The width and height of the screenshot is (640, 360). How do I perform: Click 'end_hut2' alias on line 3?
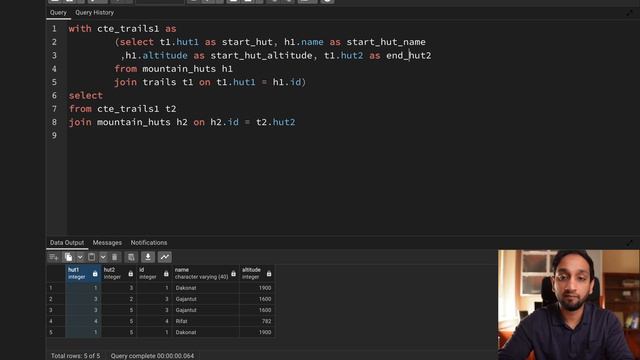pos(409,56)
